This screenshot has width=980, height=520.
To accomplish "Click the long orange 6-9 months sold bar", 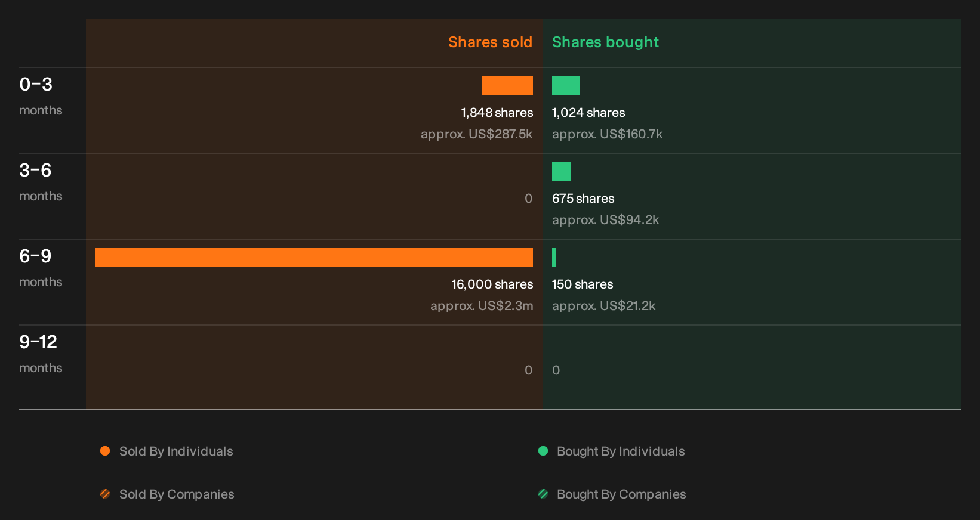I will [x=314, y=258].
